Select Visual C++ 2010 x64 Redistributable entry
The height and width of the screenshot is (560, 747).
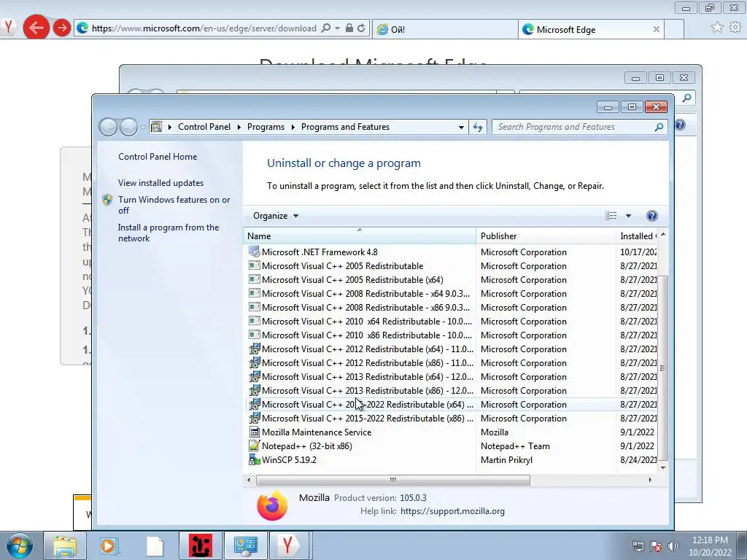click(452, 321)
